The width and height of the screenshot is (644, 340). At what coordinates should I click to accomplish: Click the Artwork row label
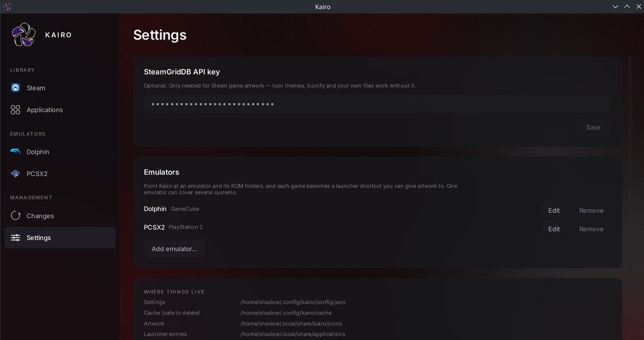click(154, 323)
